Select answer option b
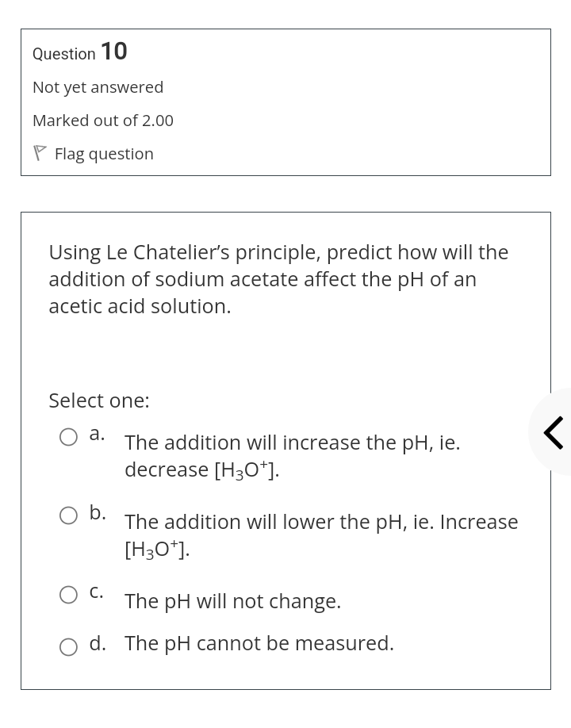 click(68, 515)
